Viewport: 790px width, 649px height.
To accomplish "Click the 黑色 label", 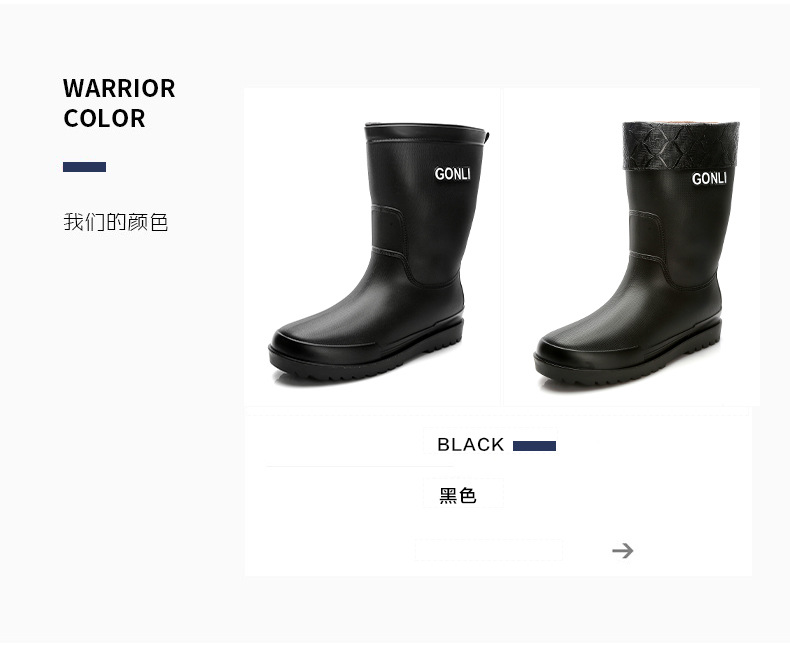I will pyautogui.click(x=457, y=495).
